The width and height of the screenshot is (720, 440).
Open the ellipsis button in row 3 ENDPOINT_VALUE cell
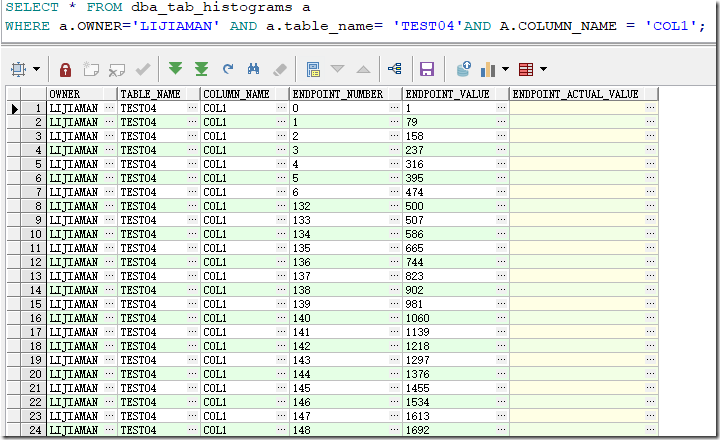pos(501,136)
